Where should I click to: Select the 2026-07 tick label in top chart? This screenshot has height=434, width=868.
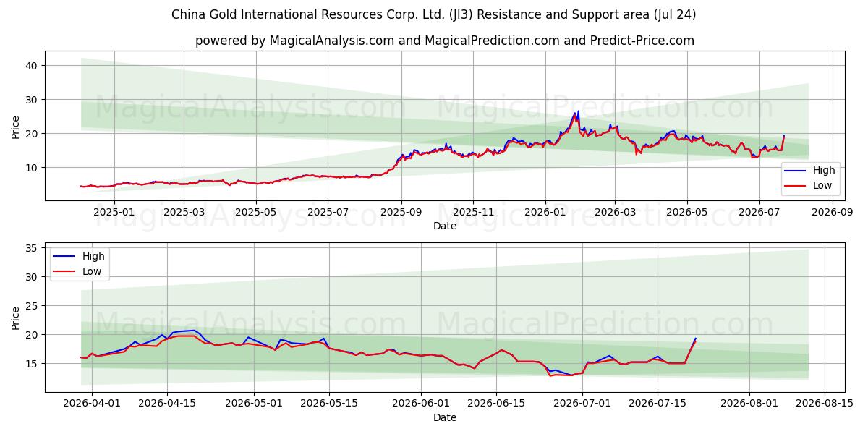pos(758,212)
